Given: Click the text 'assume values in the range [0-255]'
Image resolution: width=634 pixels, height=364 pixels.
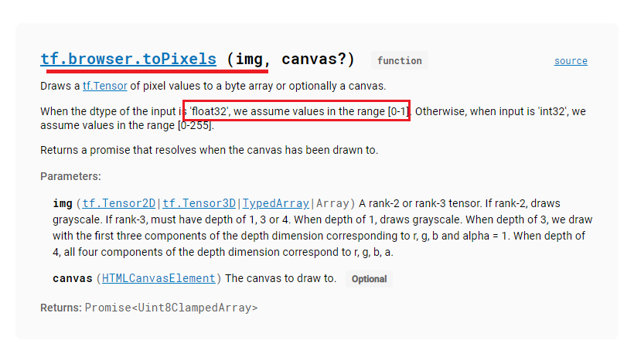Looking at the screenshot, I should point(127,125).
